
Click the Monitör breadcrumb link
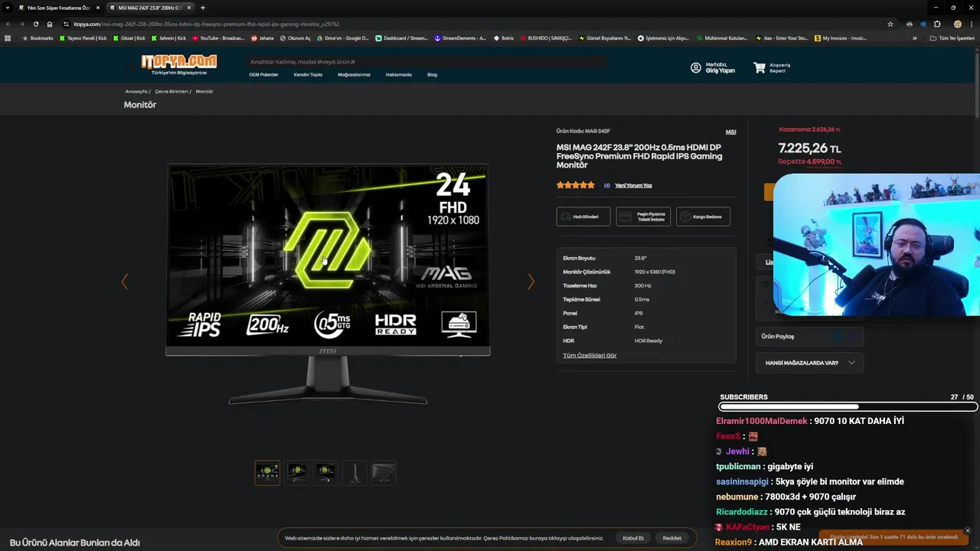coord(204,91)
